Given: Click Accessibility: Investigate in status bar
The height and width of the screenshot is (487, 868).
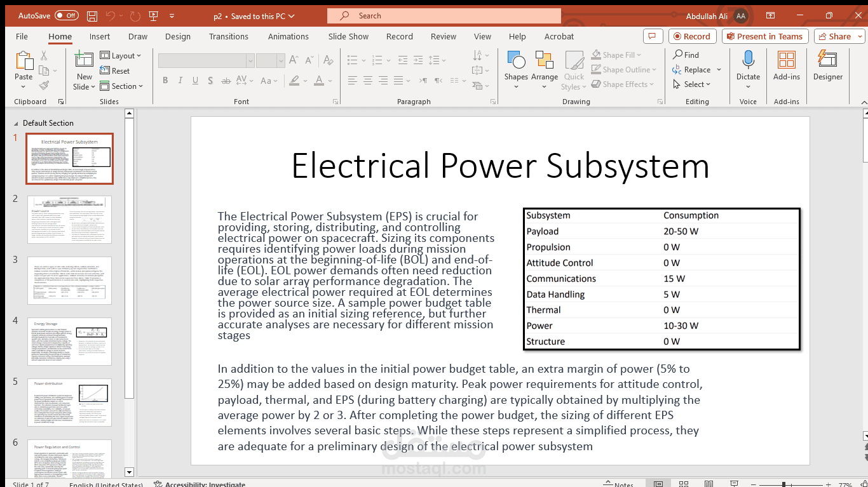Looking at the screenshot, I should click(200, 484).
